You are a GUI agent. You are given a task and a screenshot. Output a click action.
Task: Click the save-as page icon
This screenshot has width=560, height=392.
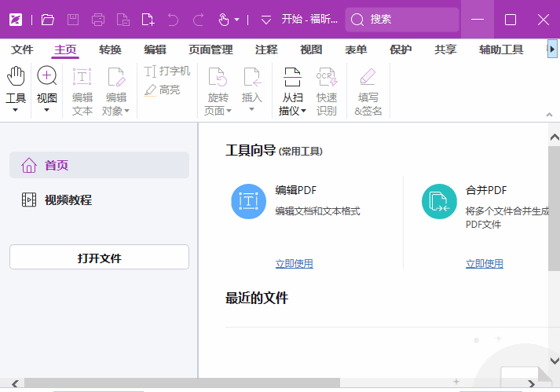[x=123, y=20]
